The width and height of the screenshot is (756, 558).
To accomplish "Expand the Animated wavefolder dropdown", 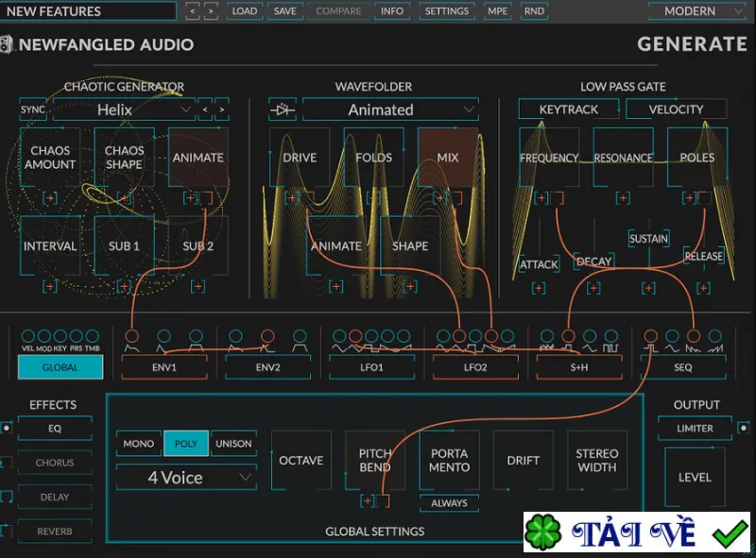I will [390, 110].
